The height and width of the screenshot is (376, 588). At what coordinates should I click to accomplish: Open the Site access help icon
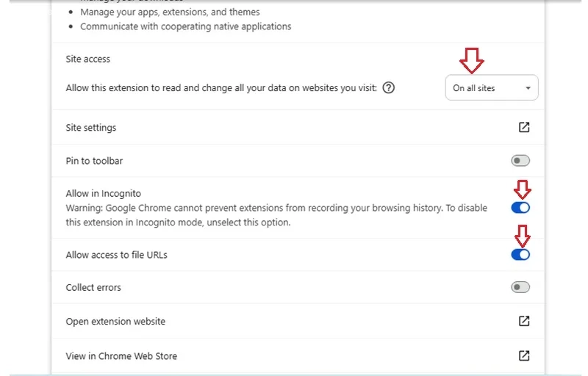[x=389, y=88]
